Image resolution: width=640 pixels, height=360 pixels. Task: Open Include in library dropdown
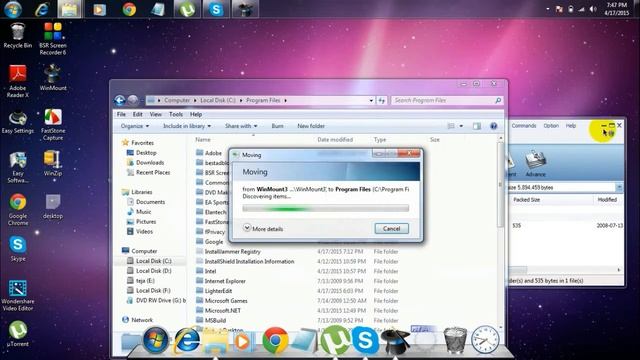point(187,126)
